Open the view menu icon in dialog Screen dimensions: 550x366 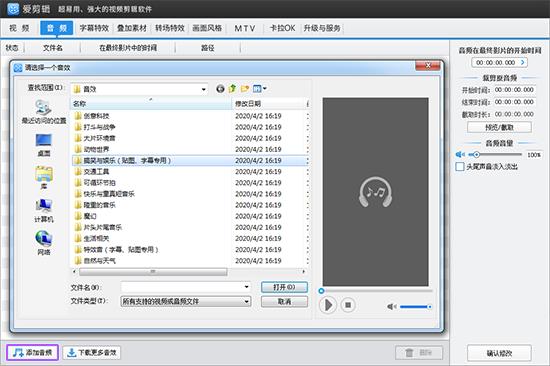point(260,89)
